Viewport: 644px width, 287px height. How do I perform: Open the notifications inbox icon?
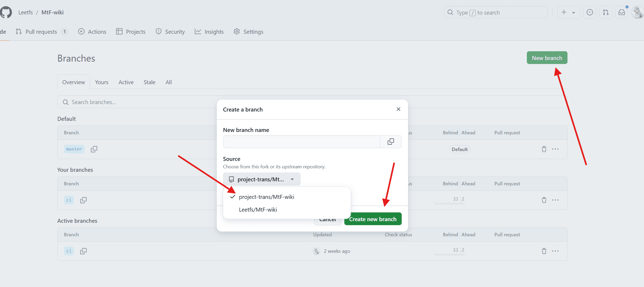[621, 12]
